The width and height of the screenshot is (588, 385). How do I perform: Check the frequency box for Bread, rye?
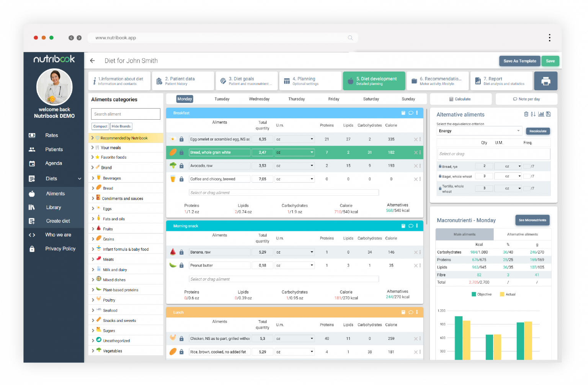point(526,166)
